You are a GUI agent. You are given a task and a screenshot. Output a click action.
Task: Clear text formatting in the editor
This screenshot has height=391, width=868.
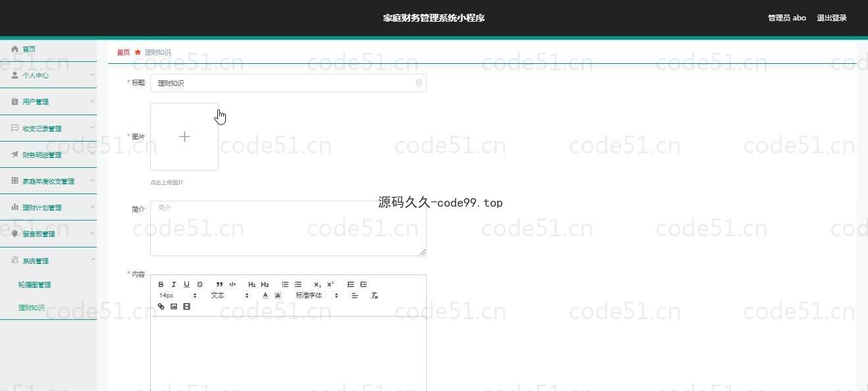(x=374, y=296)
